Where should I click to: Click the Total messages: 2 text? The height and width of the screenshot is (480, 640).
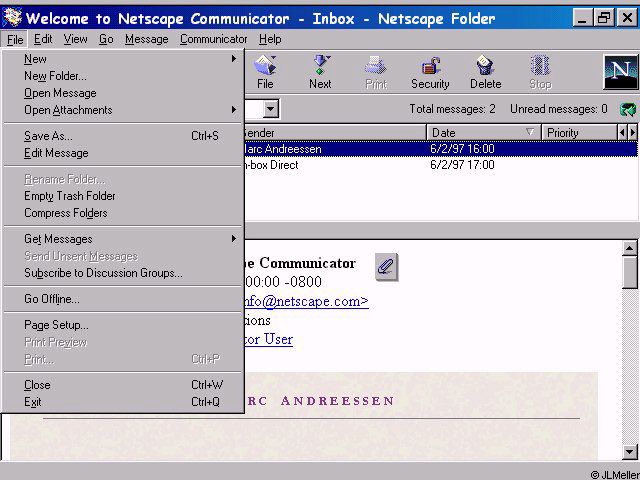point(452,109)
